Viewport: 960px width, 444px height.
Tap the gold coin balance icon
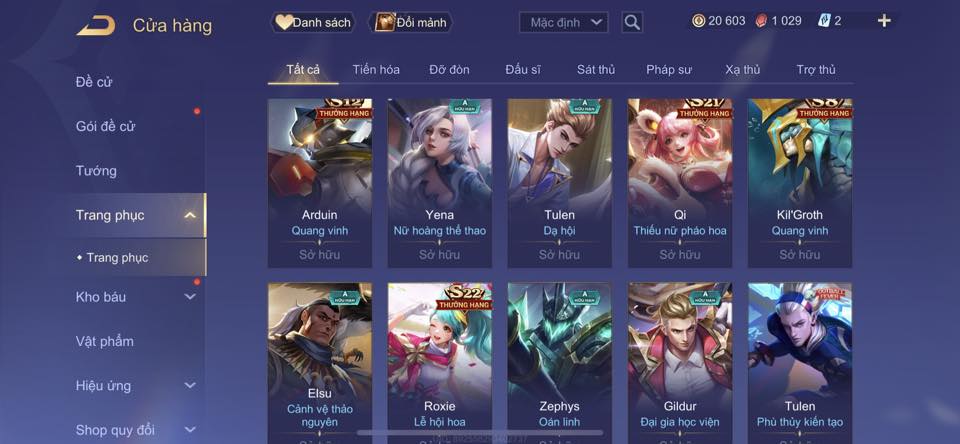(x=699, y=21)
